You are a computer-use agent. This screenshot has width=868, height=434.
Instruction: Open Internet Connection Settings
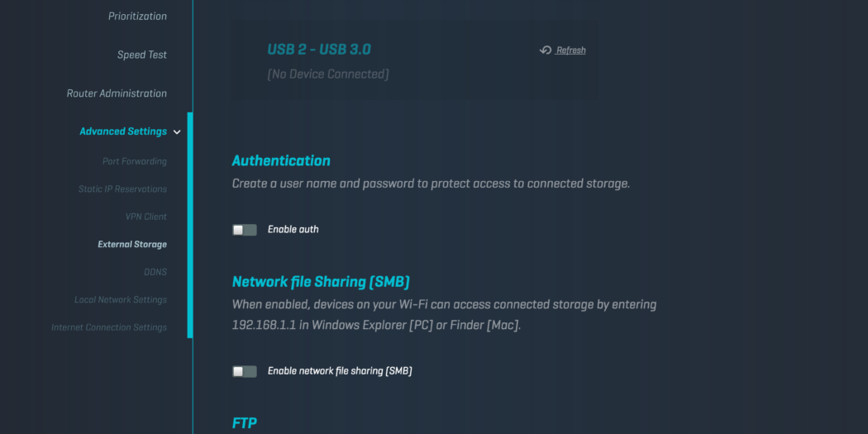point(109,327)
